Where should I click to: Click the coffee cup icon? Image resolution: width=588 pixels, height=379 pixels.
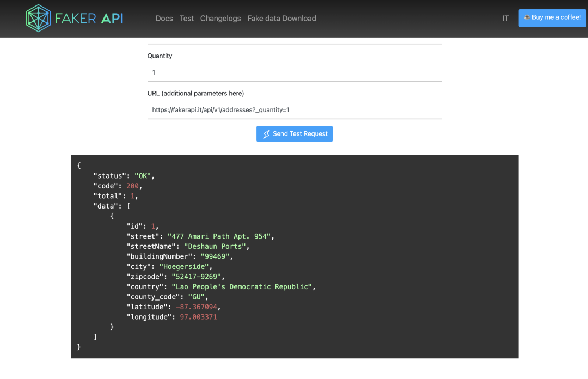pos(527,17)
